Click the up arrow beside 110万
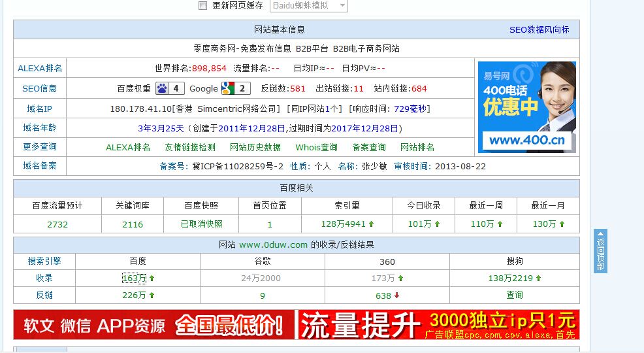Screen dimensions: 644x353 tap(500, 224)
